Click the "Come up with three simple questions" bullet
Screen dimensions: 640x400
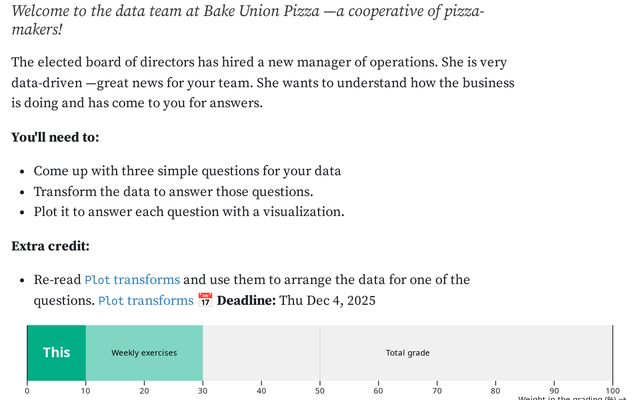187,171
